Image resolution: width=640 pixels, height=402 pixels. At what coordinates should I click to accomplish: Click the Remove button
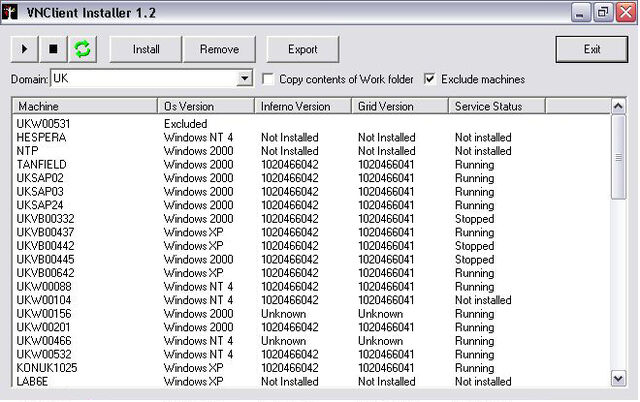[x=219, y=49]
